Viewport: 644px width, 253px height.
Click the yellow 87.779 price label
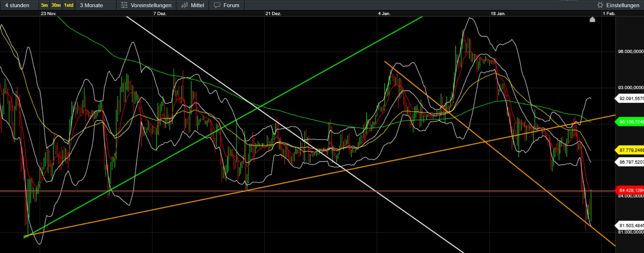pos(631,150)
